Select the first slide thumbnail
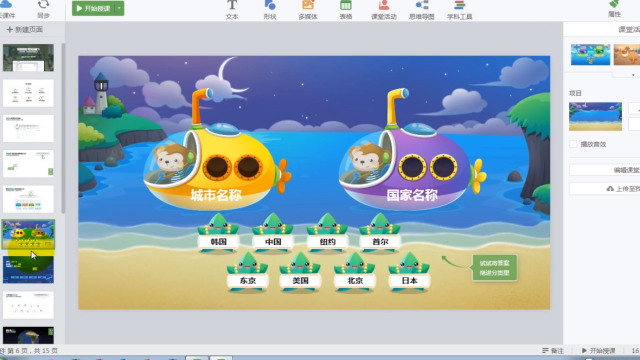640x360 pixels. tap(28, 58)
